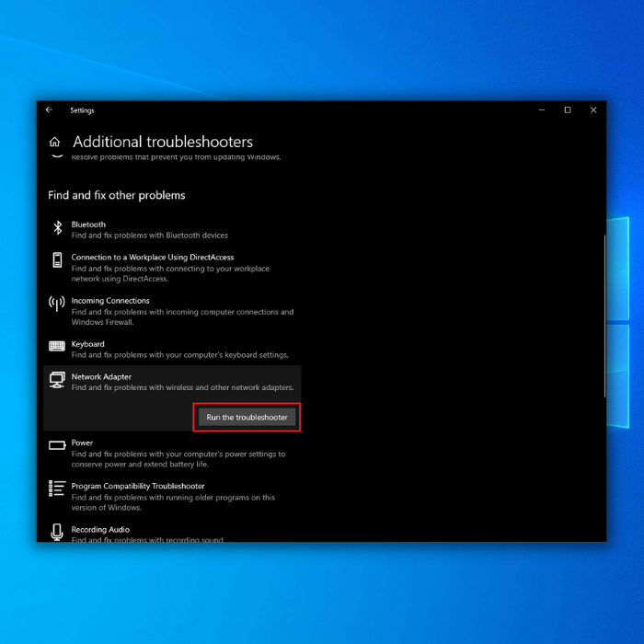Viewport: 644px width, 644px height.
Task: Click the Bluetooth symbol icon
Action: pyautogui.click(x=57, y=227)
